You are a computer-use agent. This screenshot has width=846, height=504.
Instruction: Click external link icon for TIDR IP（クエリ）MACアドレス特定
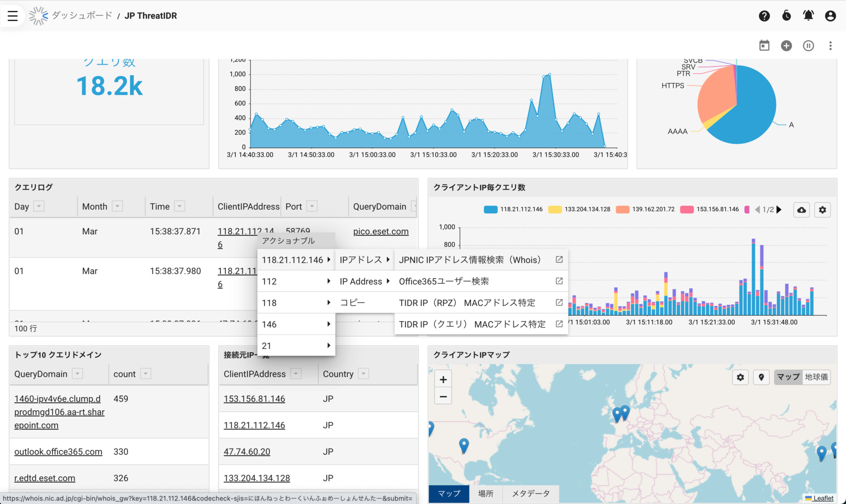[x=559, y=324]
